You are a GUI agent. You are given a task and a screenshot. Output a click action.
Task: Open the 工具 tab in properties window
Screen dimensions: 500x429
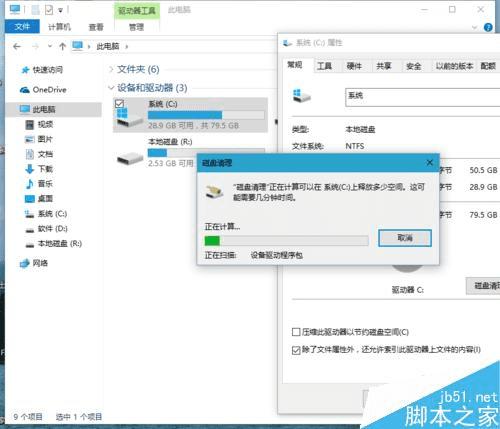[324, 66]
